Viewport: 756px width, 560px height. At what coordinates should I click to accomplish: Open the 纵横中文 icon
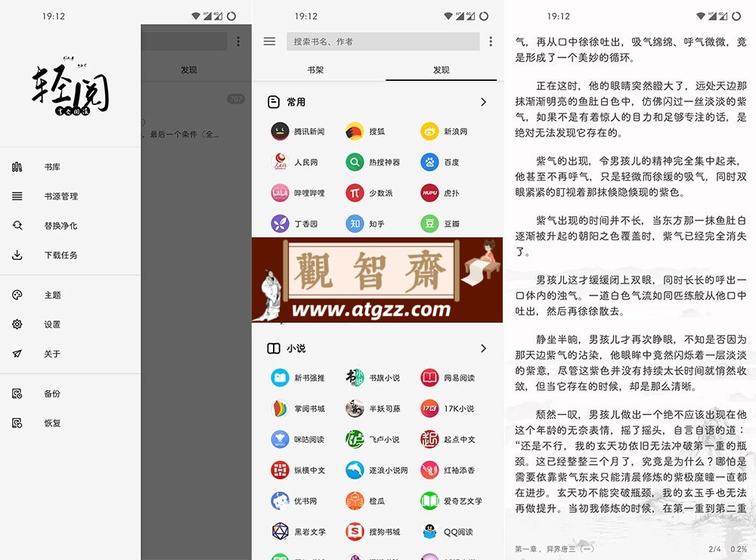tap(280, 470)
